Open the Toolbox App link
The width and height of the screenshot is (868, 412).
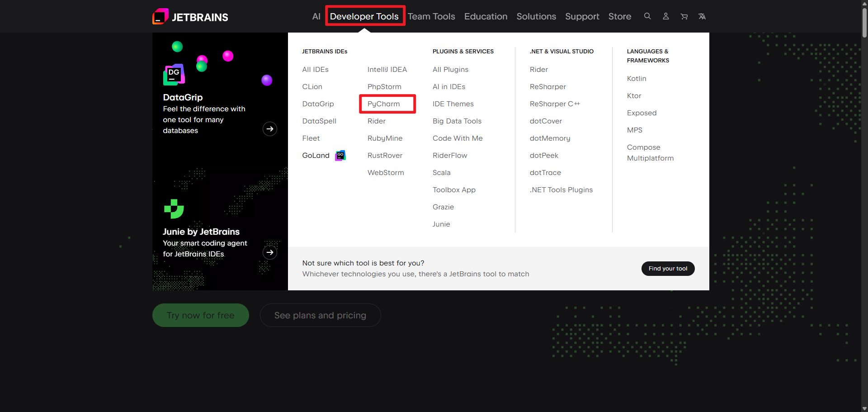[x=454, y=190]
